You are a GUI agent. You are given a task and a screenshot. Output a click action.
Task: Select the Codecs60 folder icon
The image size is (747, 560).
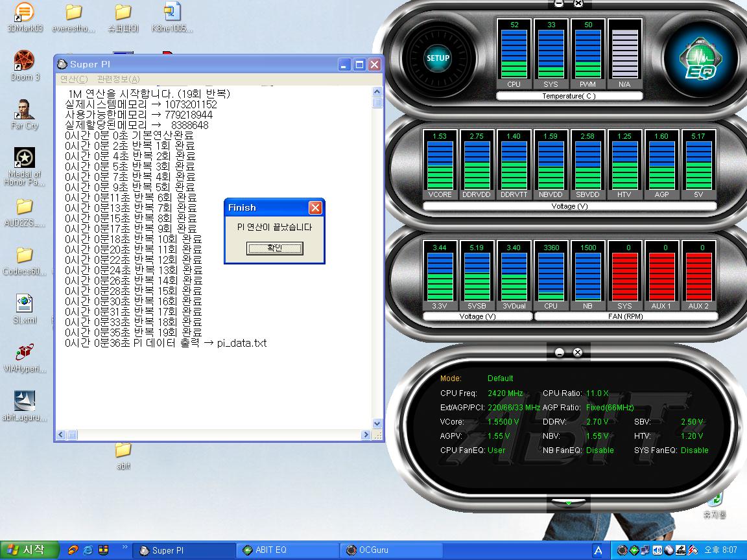24,261
